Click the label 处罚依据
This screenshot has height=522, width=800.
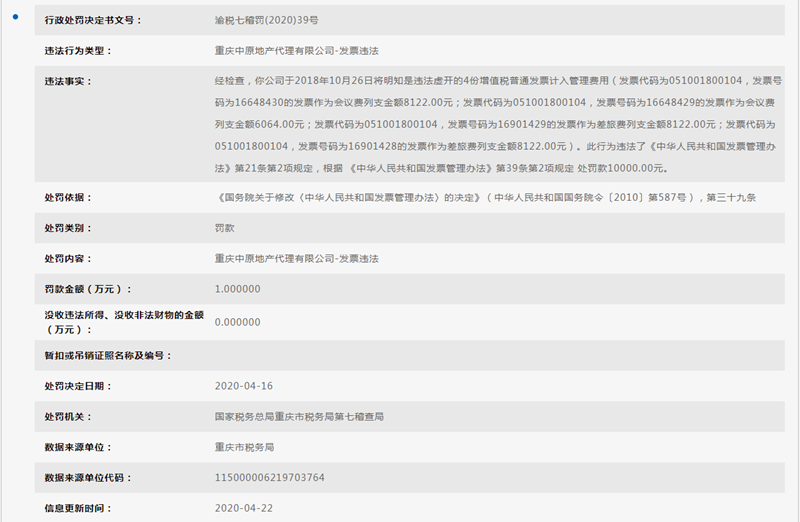pos(68,197)
